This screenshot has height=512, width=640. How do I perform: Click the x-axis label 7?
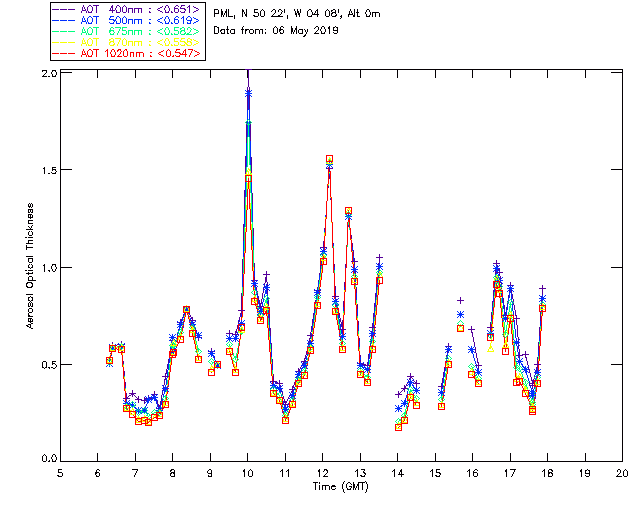pos(135,473)
